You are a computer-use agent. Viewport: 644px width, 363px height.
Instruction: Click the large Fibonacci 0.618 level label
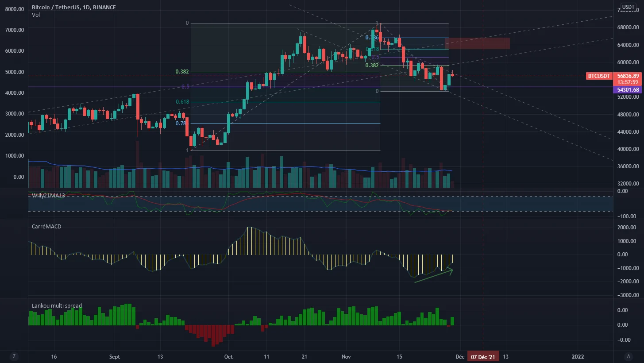182,102
